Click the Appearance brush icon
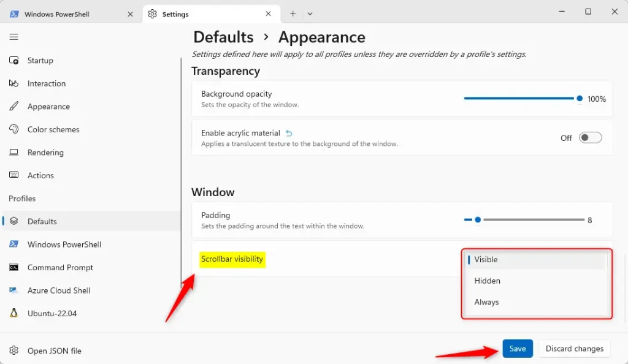The image size is (628, 364). 13,106
